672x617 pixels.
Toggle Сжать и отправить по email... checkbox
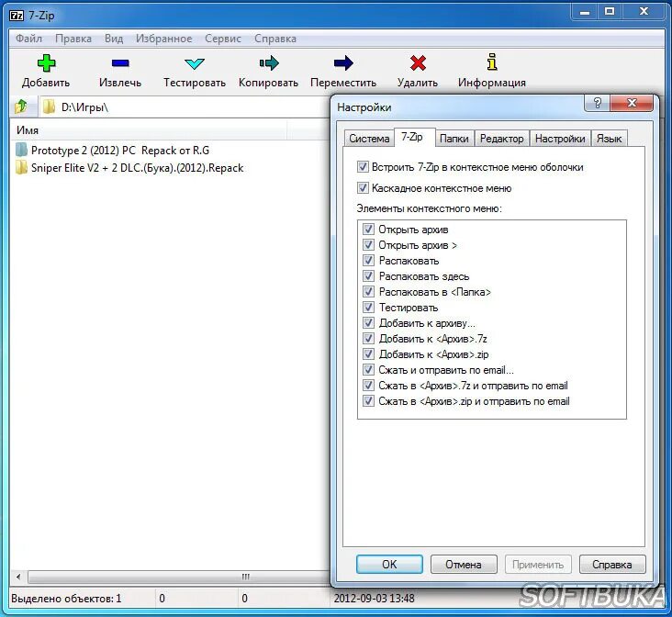[x=368, y=370]
